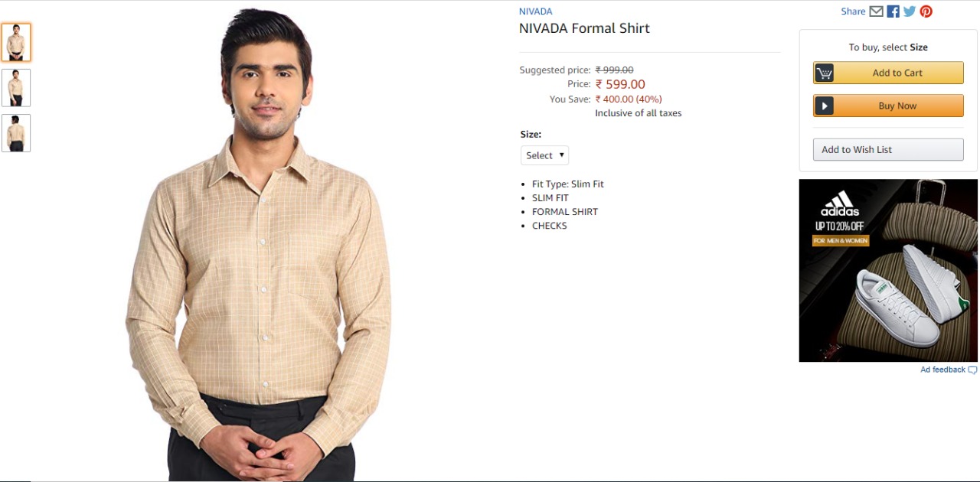Click the Ad feedback link

tap(942, 370)
